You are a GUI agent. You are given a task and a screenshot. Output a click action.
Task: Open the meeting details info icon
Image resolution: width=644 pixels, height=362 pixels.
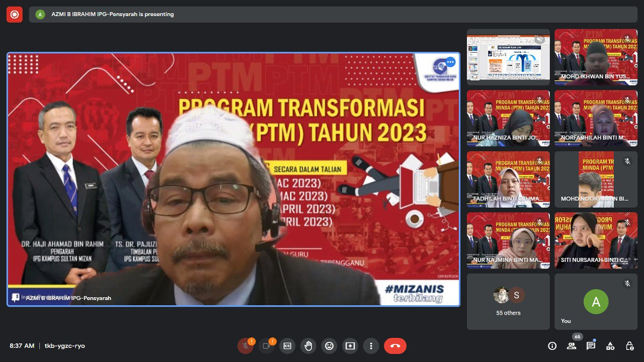[552, 346]
